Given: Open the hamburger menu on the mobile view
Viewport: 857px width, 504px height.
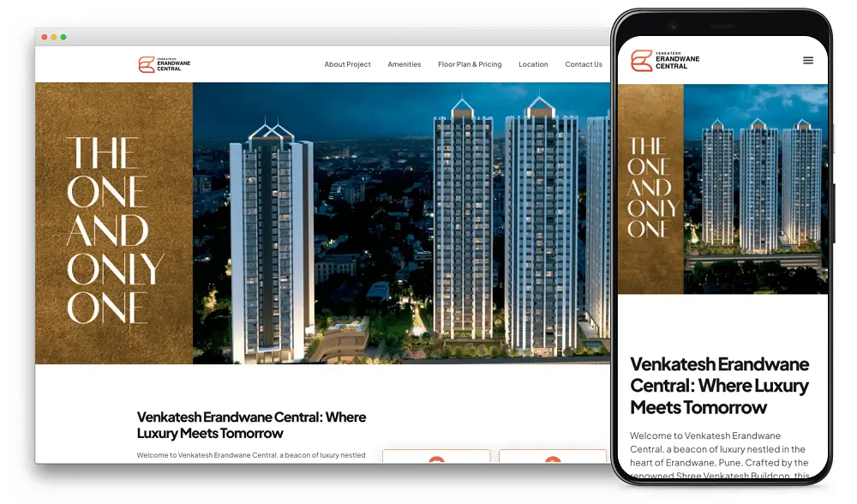Looking at the screenshot, I should coord(807,61).
